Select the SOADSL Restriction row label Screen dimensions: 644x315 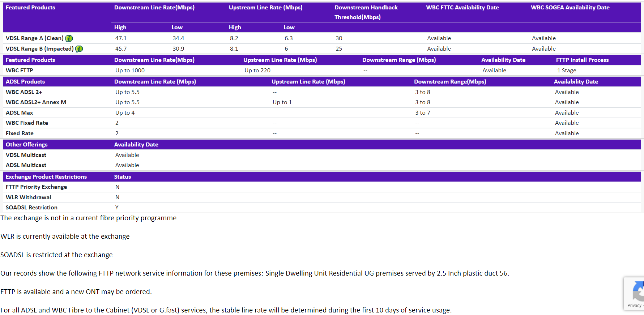[31, 208]
